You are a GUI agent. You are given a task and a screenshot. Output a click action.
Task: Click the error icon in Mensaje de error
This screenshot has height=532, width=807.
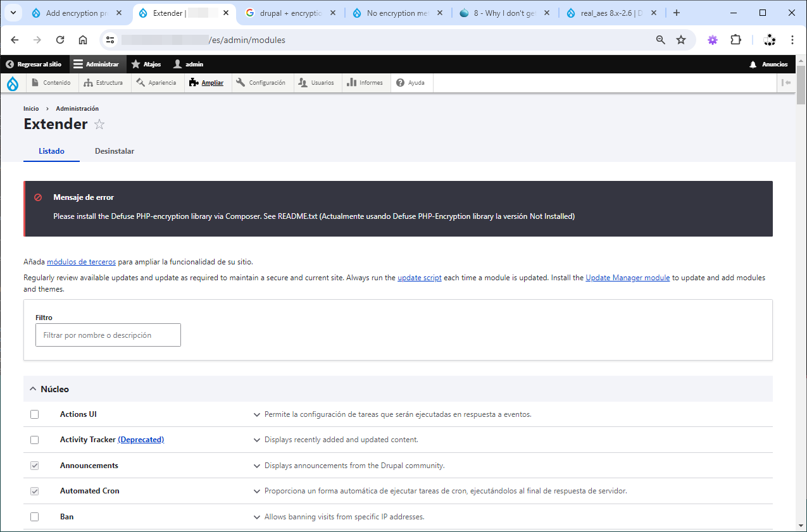pyautogui.click(x=38, y=197)
